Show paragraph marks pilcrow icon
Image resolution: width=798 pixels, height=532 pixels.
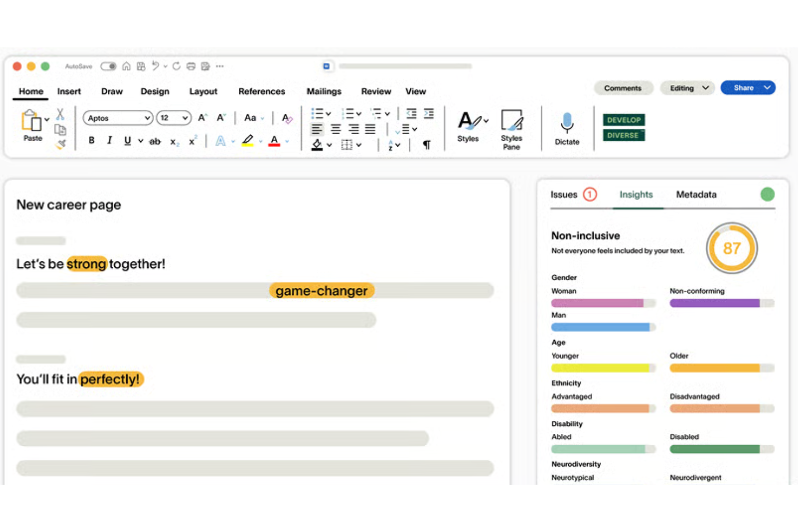coord(426,144)
